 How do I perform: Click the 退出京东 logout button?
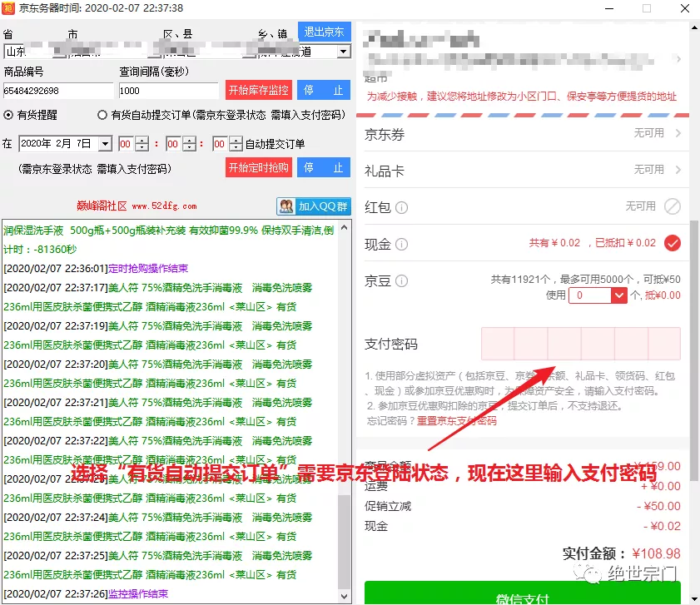(324, 32)
